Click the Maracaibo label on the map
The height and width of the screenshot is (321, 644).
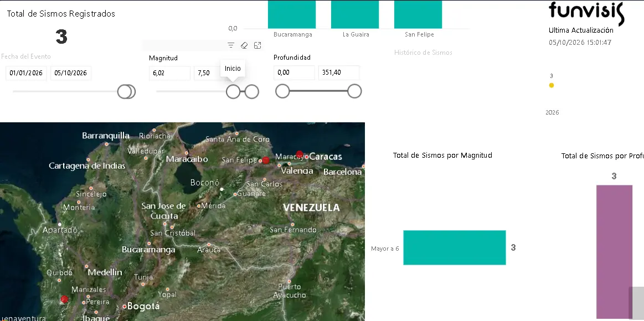point(187,159)
